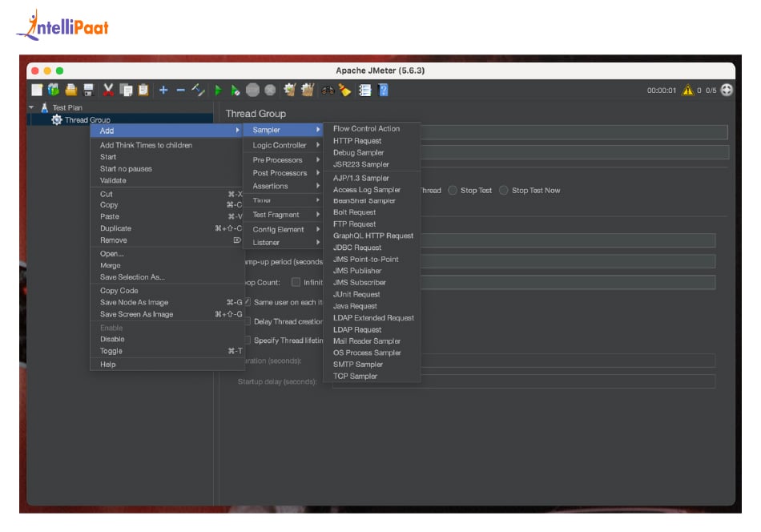Click the Paste clipboard icon
Image resolution: width=761 pixels, height=532 pixels.
tap(143, 90)
